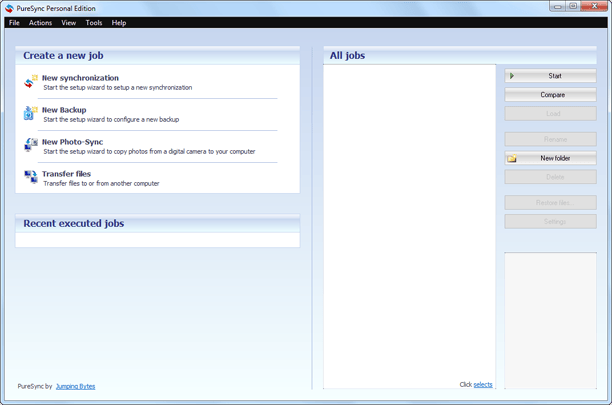Image resolution: width=612 pixels, height=405 pixels.
Task: Click the Create a new job header
Action: (x=158, y=55)
